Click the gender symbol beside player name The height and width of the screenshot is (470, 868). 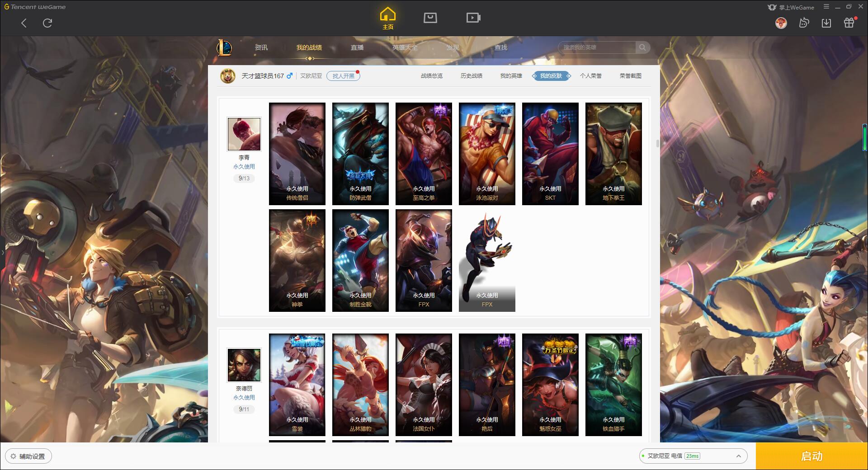[x=289, y=75]
